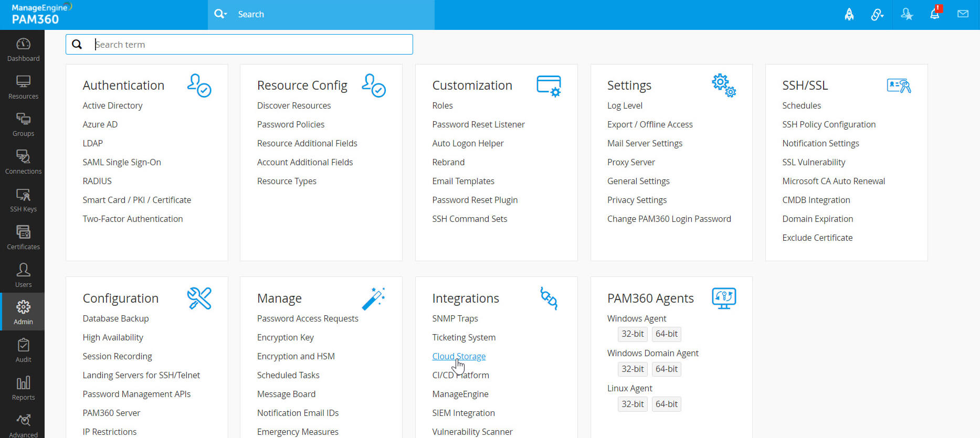Viewport: 980px width, 438px height.
Task: Open Password Policies
Action: click(291, 124)
